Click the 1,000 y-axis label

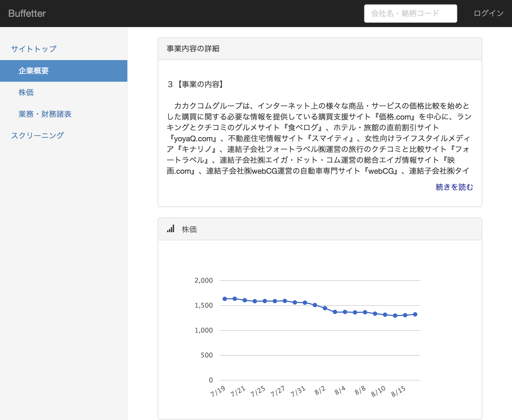[204, 330]
